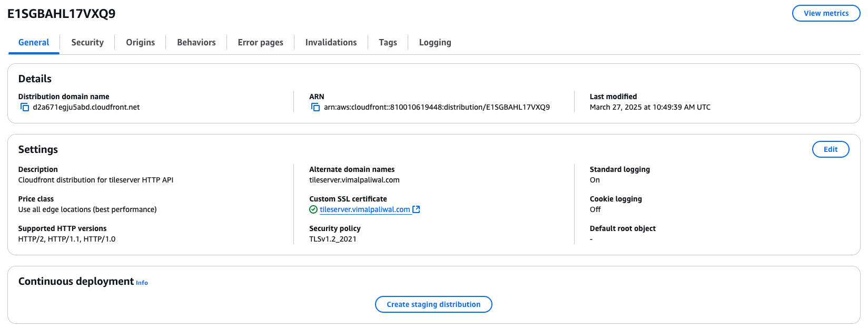Image resolution: width=868 pixels, height=327 pixels.
Task: Click the green verified certificate check icon
Action: [313, 209]
